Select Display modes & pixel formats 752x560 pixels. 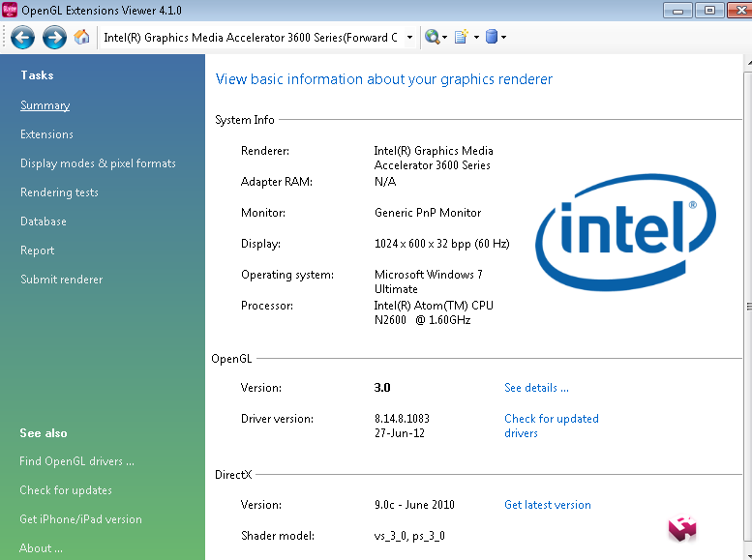point(98,163)
